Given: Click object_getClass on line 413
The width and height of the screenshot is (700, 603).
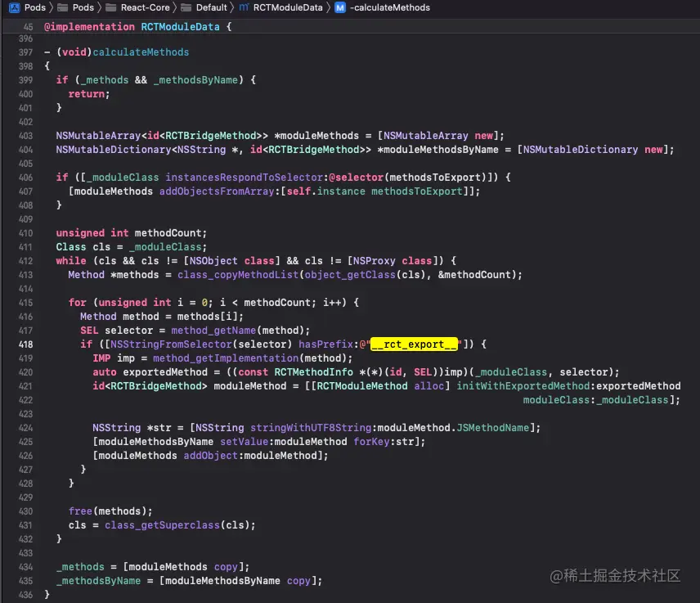Looking at the screenshot, I should tap(350, 275).
